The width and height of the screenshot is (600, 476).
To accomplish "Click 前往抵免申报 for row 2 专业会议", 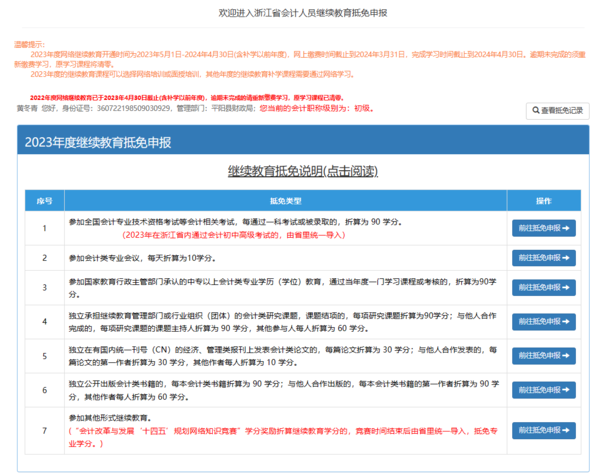I will (544, 258).
